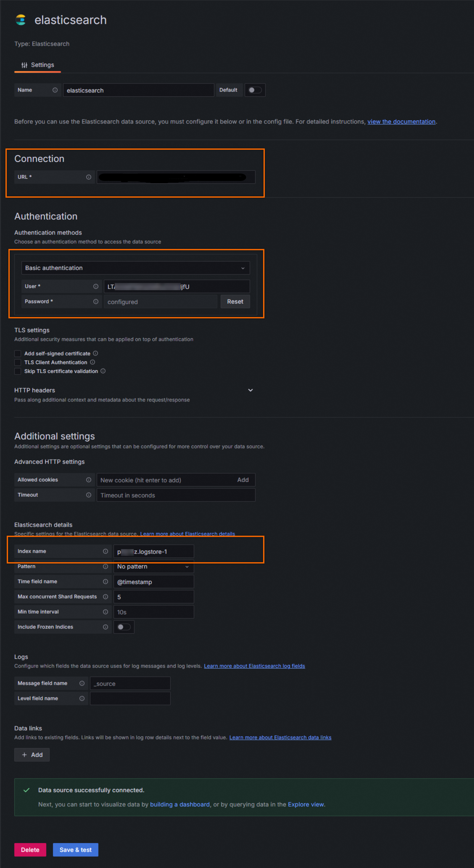Open the Basic authentication method dropdown
The image size is (474, 868).
(136, 268)
